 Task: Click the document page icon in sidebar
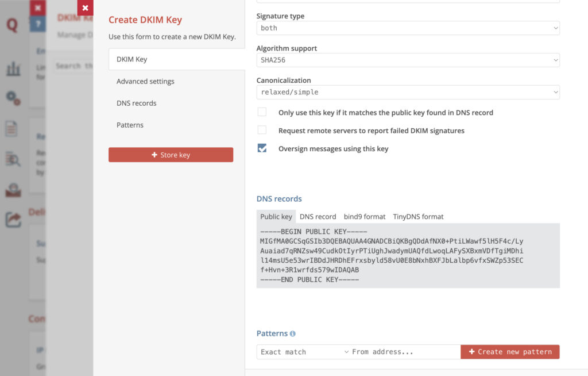click(12, 128)
